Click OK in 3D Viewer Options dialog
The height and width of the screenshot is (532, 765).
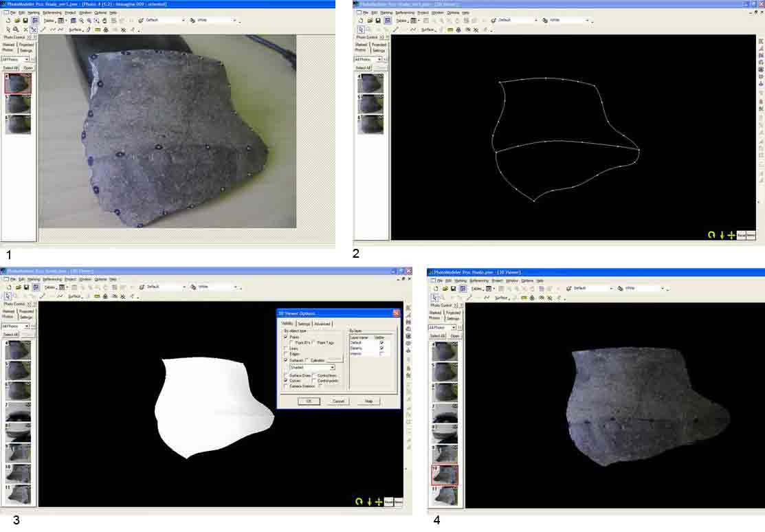pyautogui.click(x=309, y=401)
